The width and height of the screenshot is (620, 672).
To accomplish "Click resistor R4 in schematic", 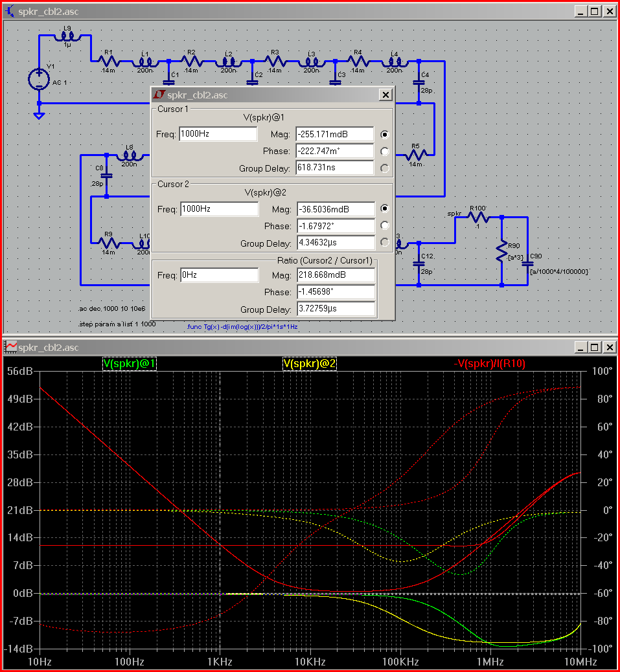I will point(358,62).
